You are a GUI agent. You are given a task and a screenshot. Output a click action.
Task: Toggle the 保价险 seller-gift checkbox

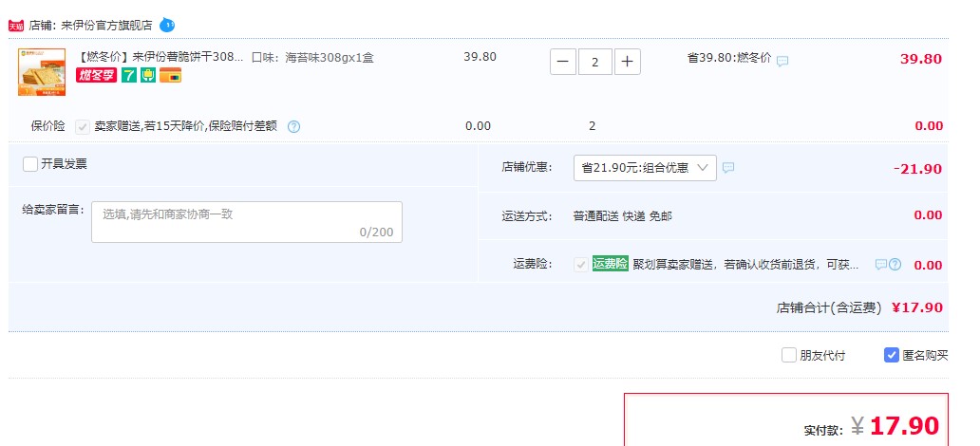point(83,127)
